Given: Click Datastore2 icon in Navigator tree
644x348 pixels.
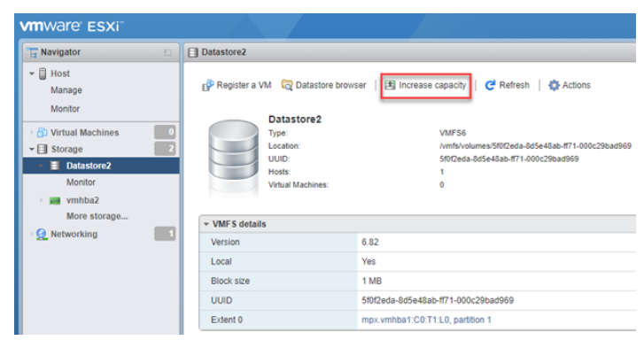Looking at the screenshot, I should (55, 166).
